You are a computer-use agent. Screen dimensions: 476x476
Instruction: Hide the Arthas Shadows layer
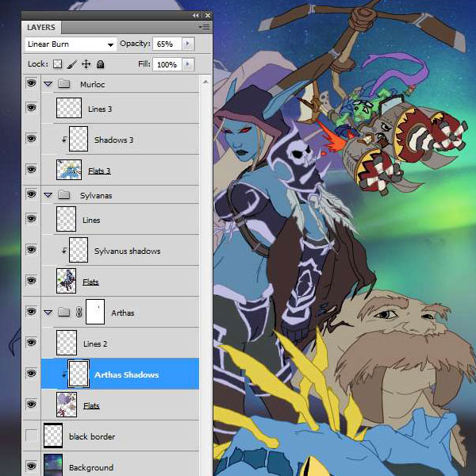coord(31,373)
